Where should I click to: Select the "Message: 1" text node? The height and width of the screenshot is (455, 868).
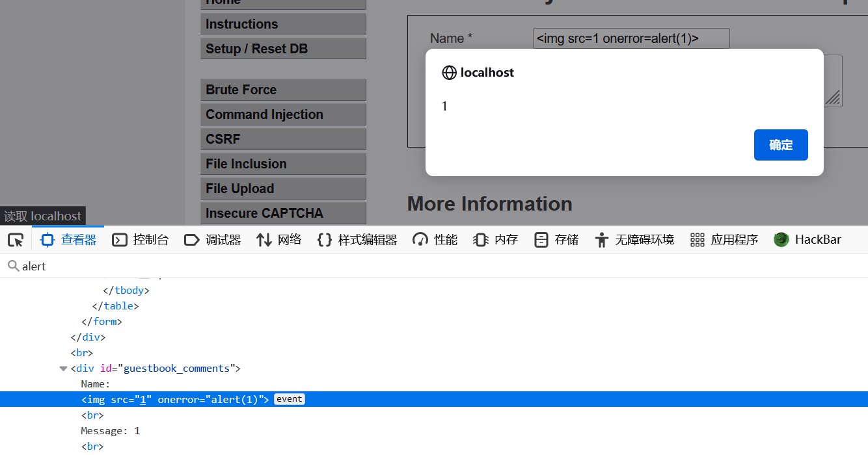[x=110, y=430]
